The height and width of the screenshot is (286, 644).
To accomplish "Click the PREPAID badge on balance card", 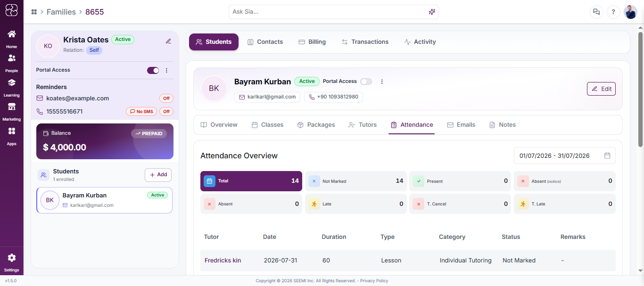I will click(x=149, y=134).
